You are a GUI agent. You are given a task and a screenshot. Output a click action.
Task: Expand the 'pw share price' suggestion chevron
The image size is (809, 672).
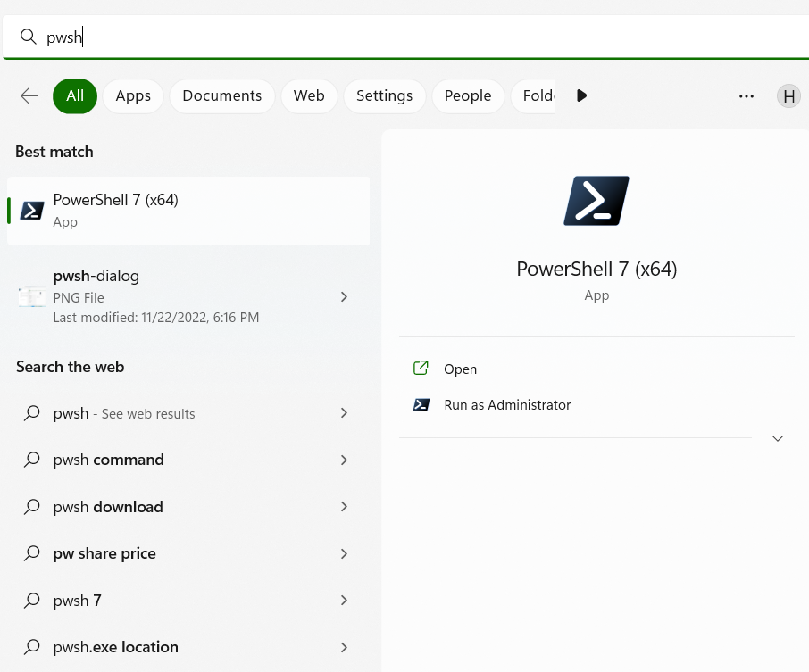[344, 553]
